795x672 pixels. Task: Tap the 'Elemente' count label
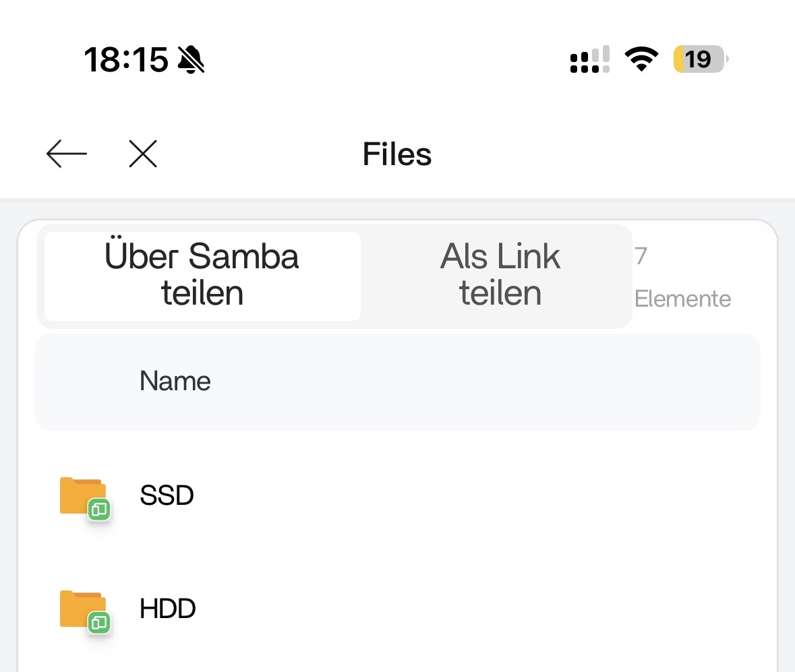pos(682,299)
